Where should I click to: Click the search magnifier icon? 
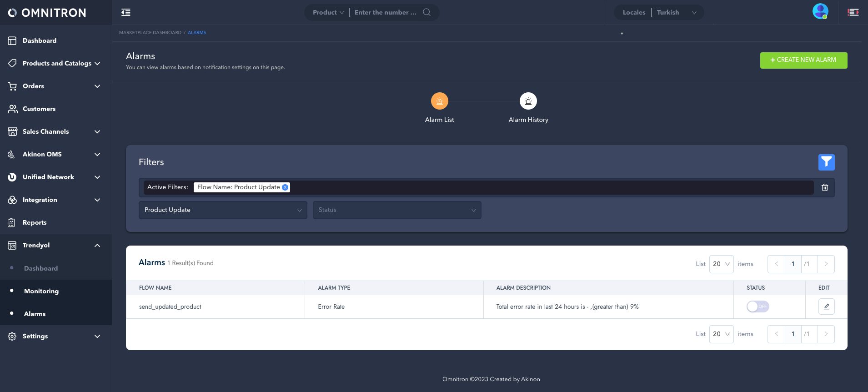point(426,12)
